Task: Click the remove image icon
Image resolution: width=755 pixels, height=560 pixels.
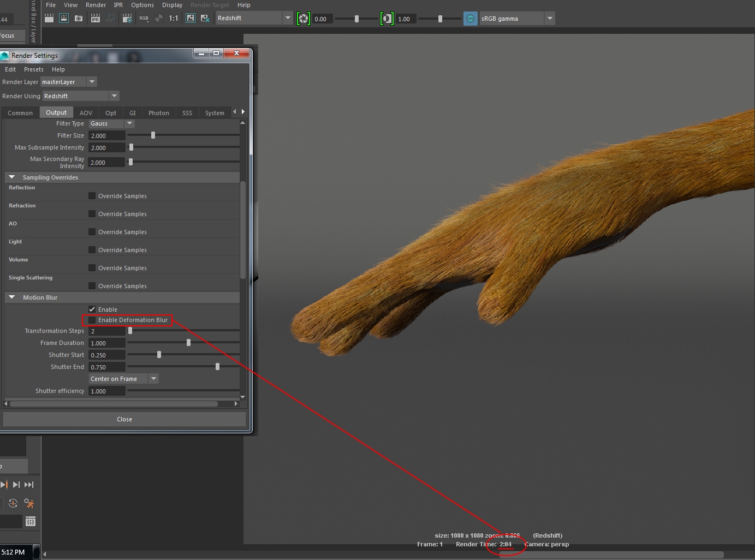Action: [205, 18]
